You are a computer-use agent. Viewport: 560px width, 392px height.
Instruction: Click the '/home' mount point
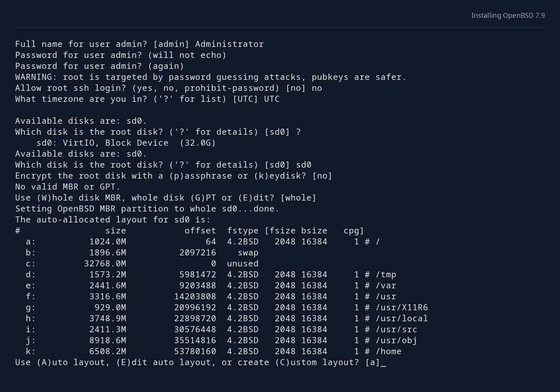388,351
